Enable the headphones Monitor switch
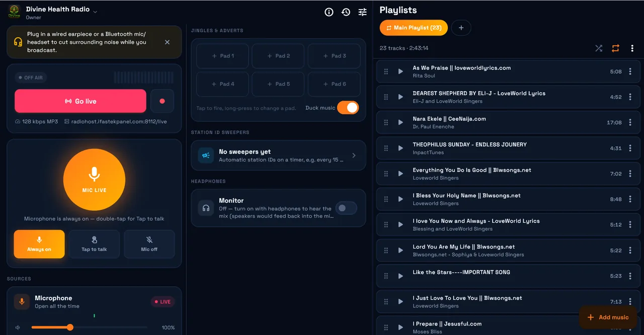 (346, 208)
